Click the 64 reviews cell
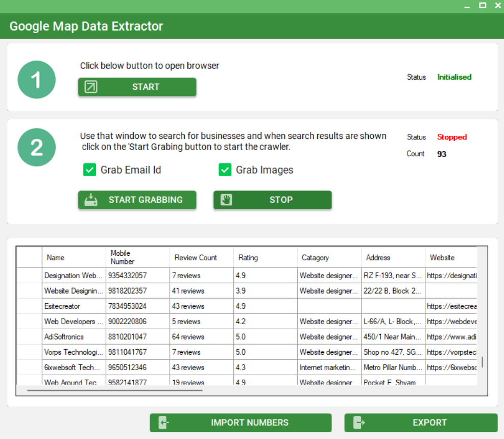 [202, 337]
